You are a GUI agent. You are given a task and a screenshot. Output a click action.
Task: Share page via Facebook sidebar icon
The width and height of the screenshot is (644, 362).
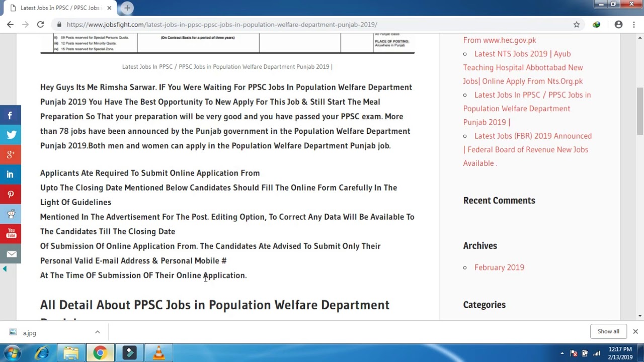click(x=10, y=115)
